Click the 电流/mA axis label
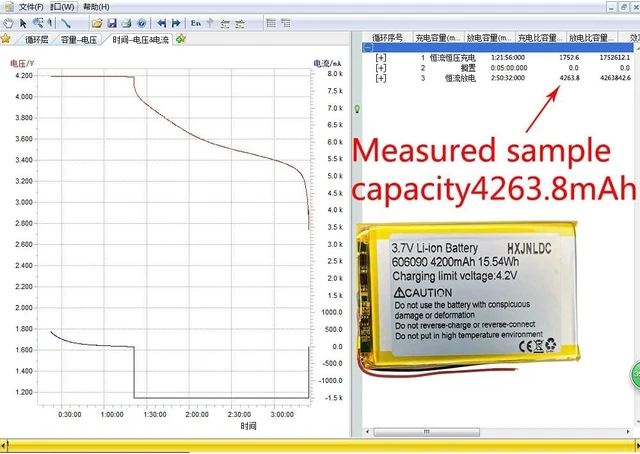This screenshot has height=454, width=640. 327,63
